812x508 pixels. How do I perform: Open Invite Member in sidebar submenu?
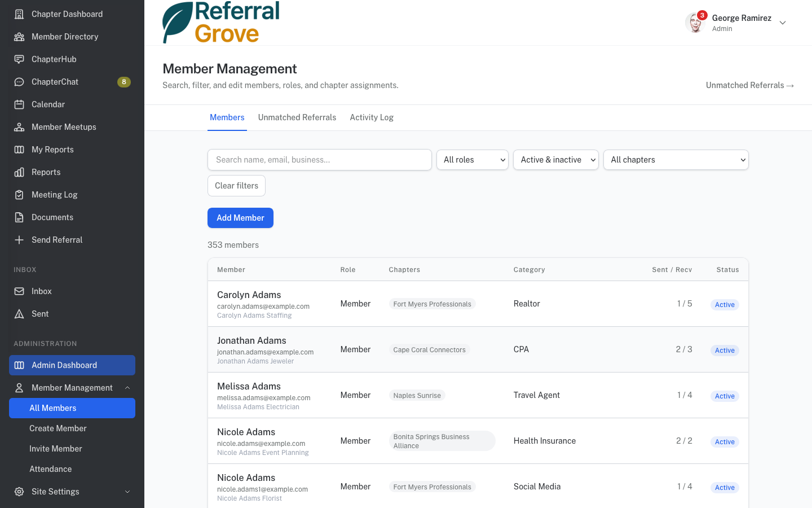72,449
